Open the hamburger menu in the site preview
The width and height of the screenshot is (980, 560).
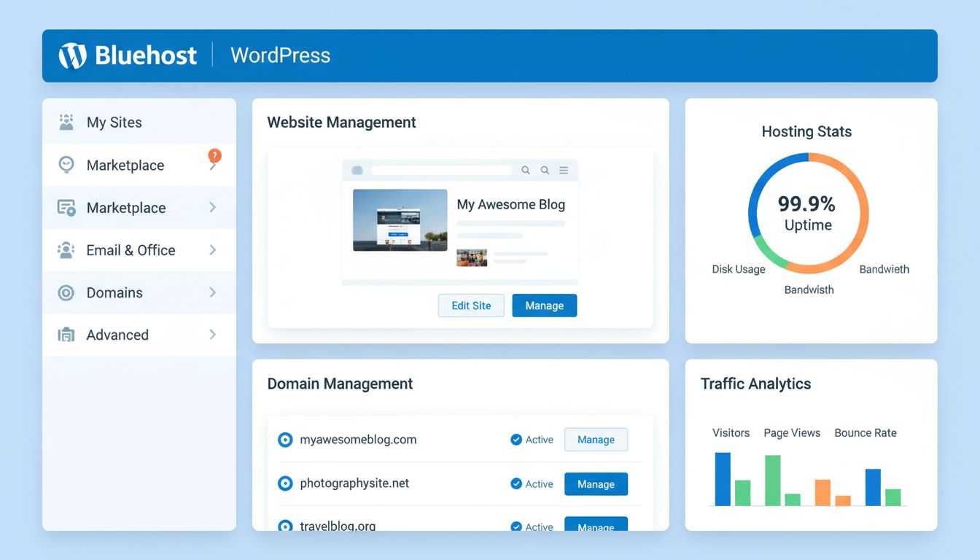click(x=564, y=170)
